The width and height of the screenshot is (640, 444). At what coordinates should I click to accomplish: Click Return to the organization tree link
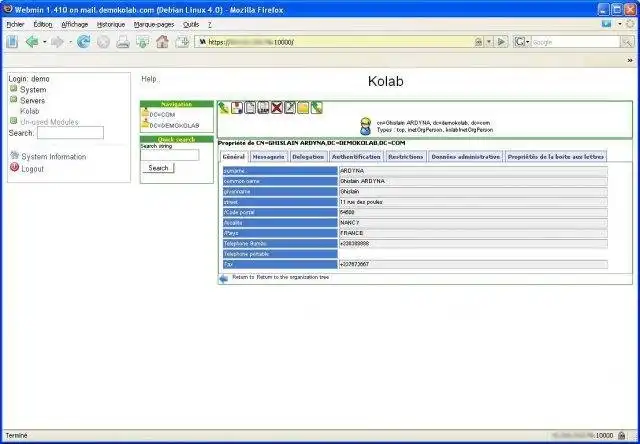pyautogui.click(x=293, y=277)
